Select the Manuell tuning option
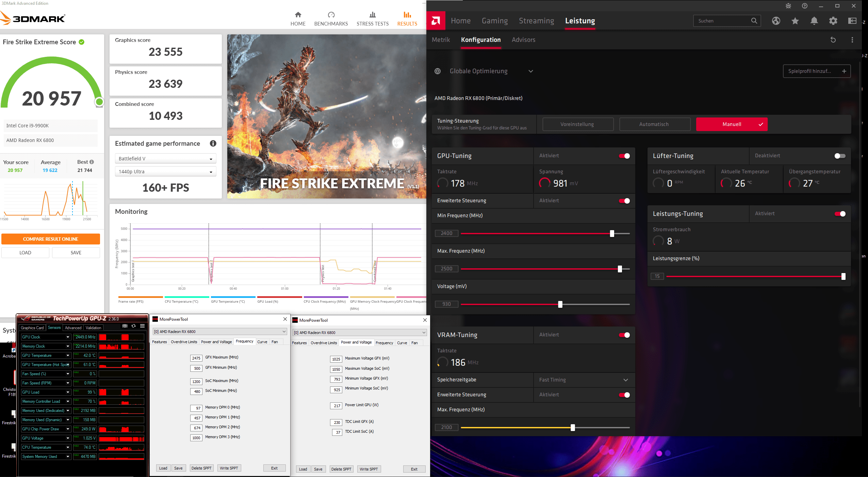Viewport: 868px width, 477px height. pos(732,124)
